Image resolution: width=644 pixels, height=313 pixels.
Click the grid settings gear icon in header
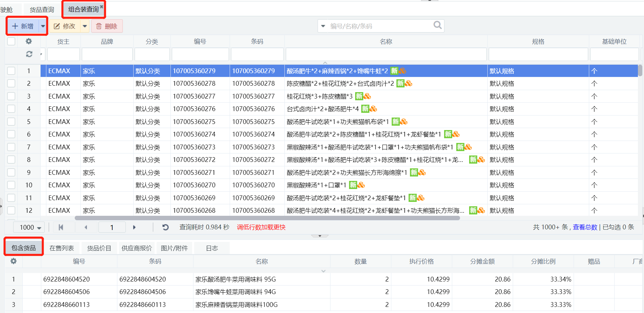click(x=29, y=41)
